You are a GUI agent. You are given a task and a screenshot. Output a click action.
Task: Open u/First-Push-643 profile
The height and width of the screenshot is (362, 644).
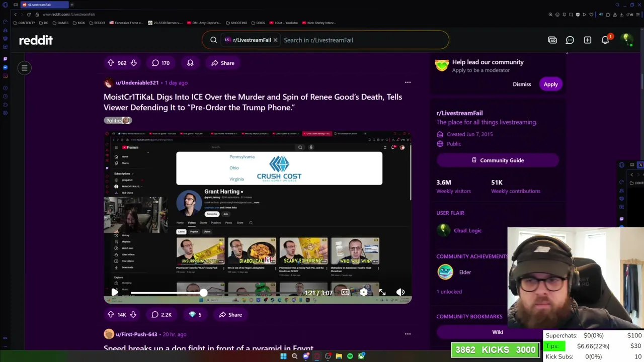[x=136, y=334]
